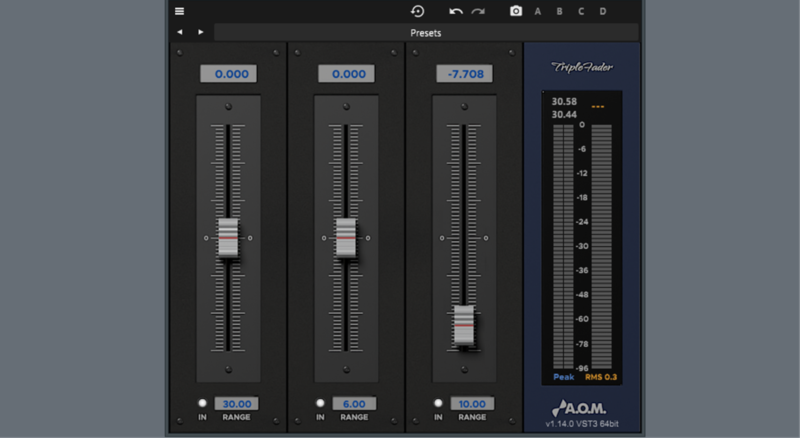This screenshot has width=800, height=438.
Task: Go to next preset arrow
Action: [x=201, y=32]
